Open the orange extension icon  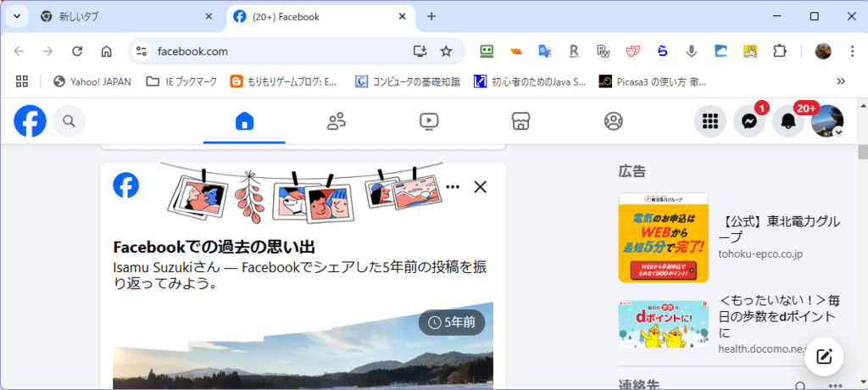516,52
